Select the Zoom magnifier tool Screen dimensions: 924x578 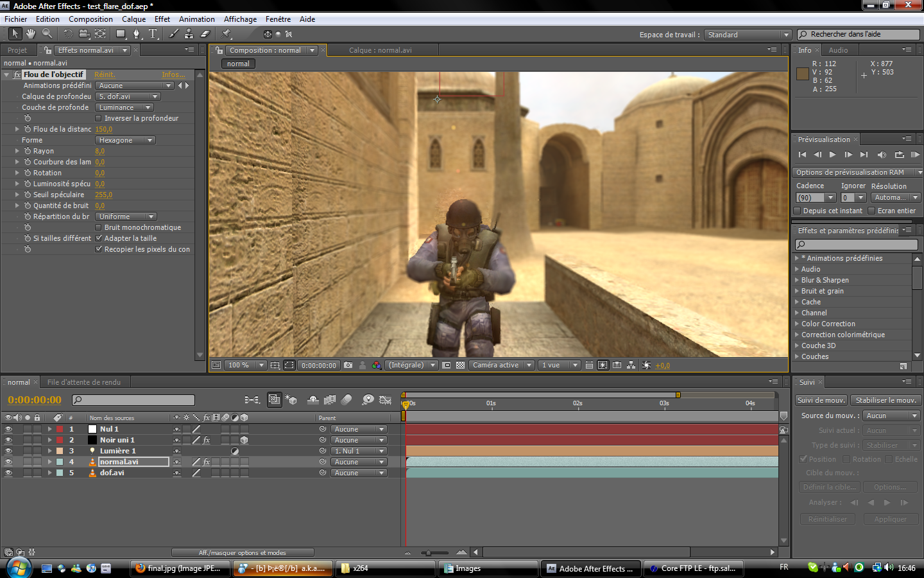click(47, 34)
